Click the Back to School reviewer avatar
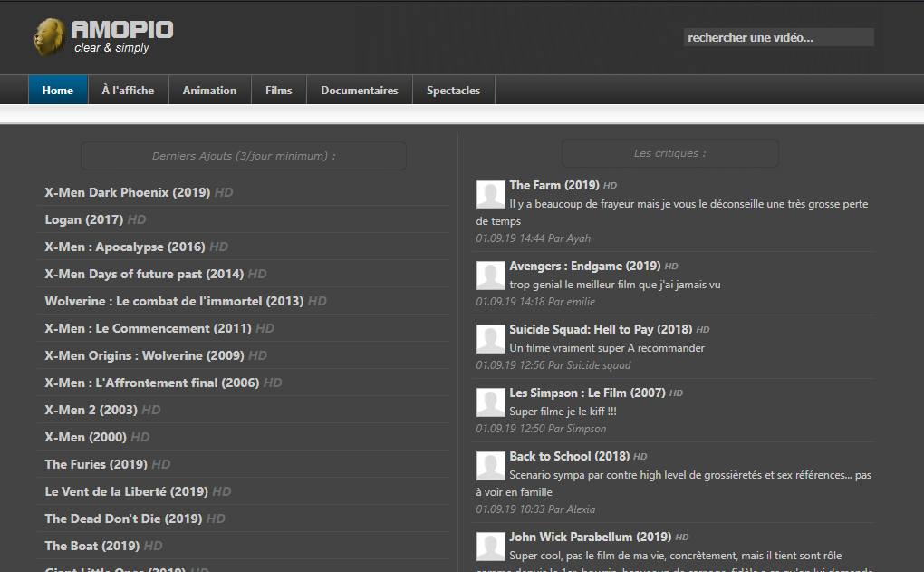This screenshot has width=924, height=572. pyautogui.click(x=491, y=466)
